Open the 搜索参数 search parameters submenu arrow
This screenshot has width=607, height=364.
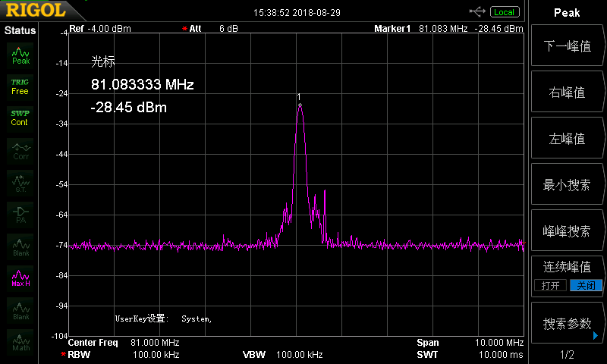click(596, 336)
